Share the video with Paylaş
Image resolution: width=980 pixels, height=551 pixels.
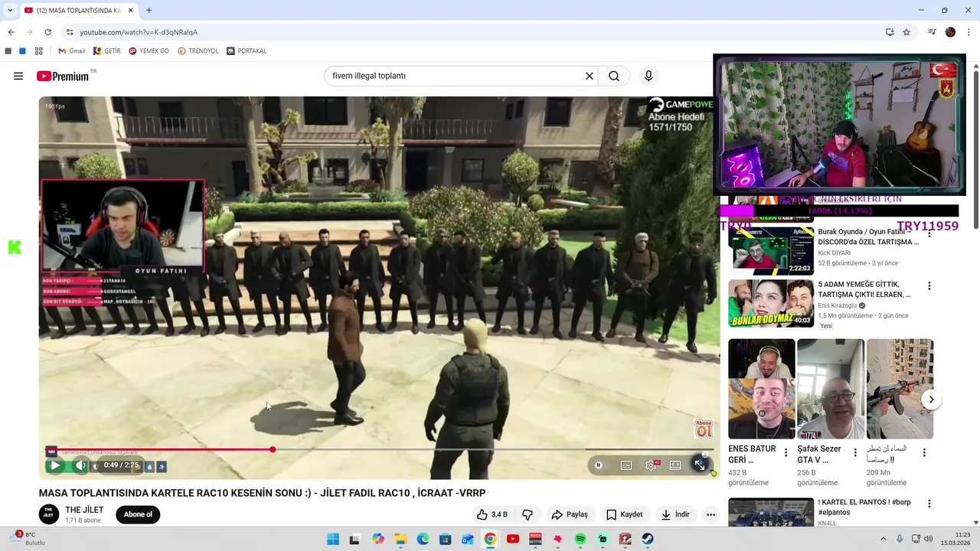tap(570, 514)
